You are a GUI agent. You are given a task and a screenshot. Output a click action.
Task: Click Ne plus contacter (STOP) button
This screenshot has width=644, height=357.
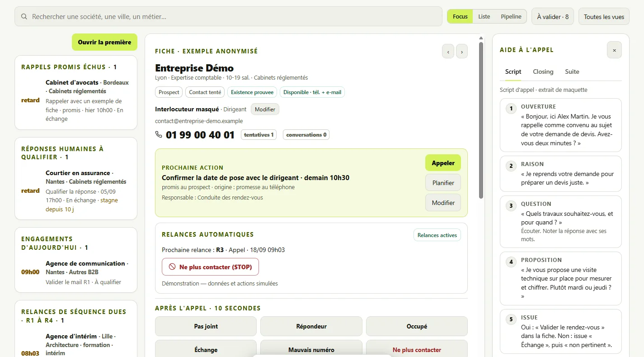pyautogui.click(x=210, y=267)
